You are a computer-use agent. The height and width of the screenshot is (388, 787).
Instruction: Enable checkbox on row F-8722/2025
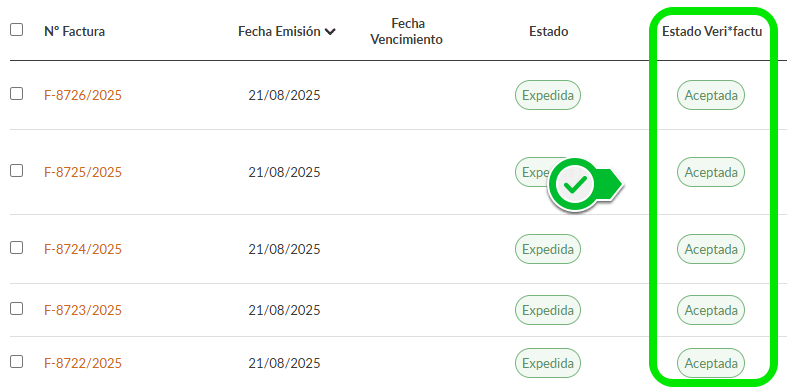click(17, 361)
